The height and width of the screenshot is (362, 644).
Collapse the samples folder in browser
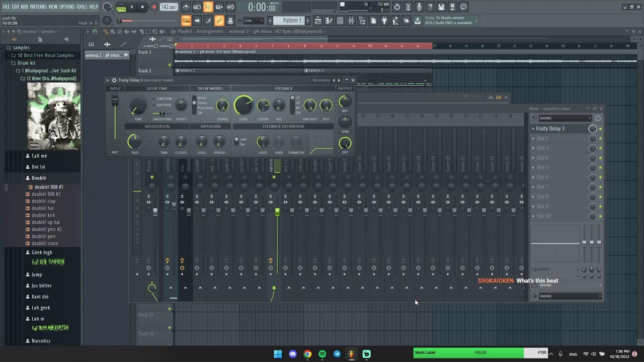(x=21, y=48)
